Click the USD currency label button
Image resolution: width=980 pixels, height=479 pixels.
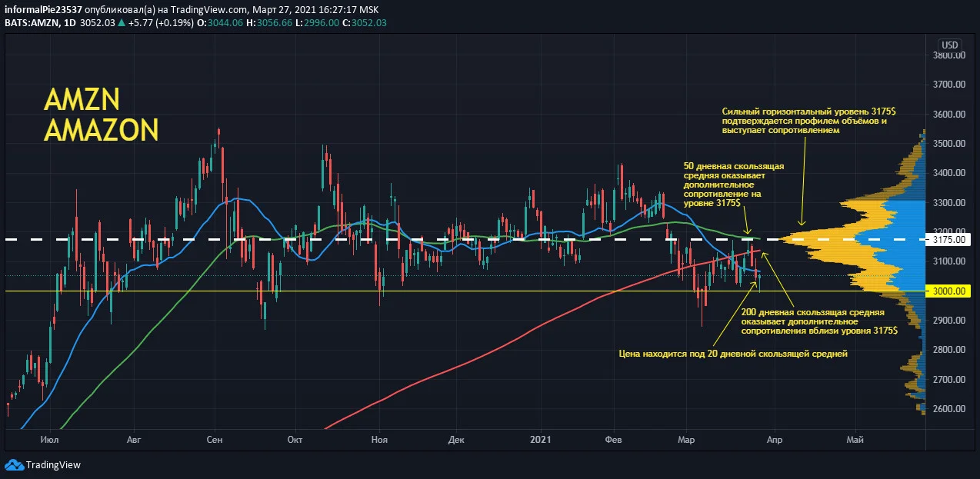(x=950, y=45)
